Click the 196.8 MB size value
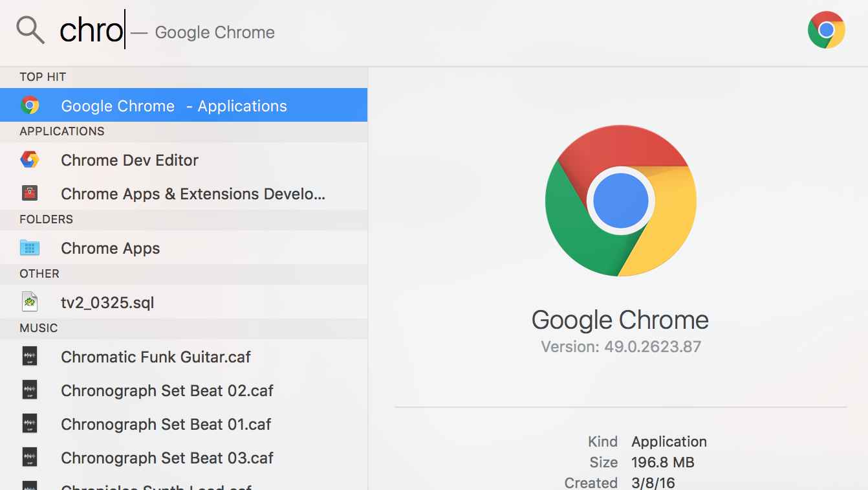 tap(663, 462)
